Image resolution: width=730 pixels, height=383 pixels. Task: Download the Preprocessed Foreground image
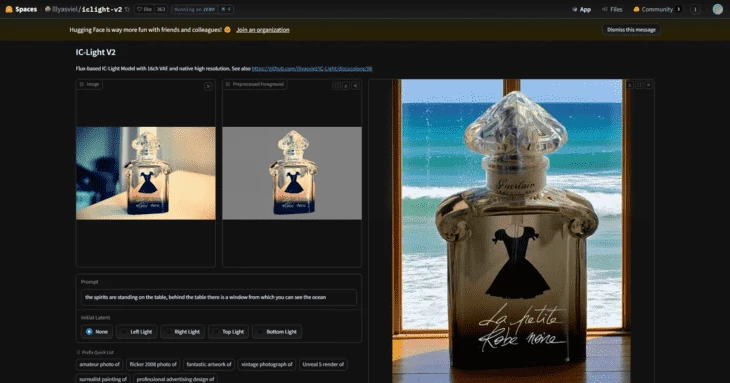click(x=346, y=86)
